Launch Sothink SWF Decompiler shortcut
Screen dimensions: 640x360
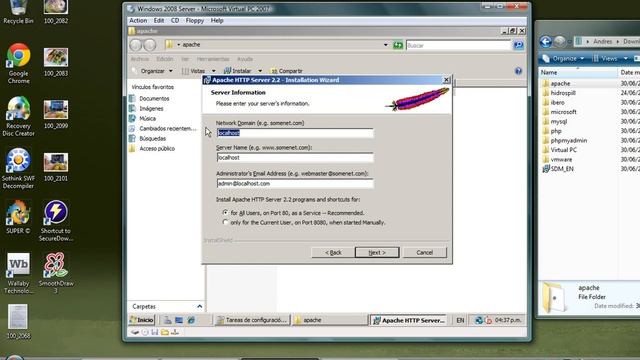point(18,169)
